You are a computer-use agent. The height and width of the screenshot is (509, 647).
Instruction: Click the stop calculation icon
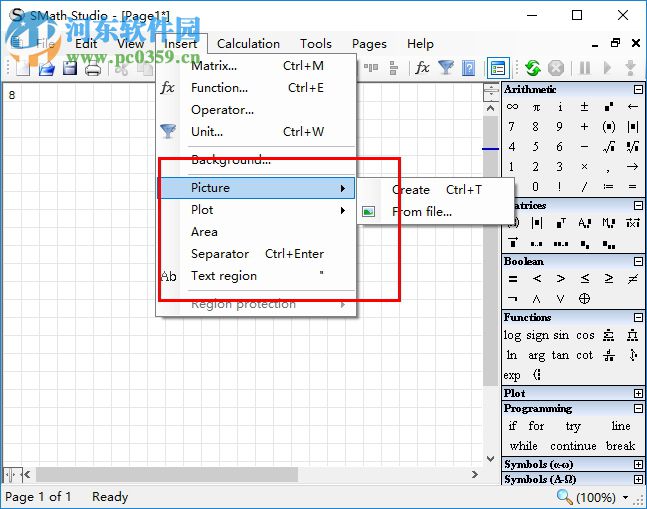click(x=556, y=68)
